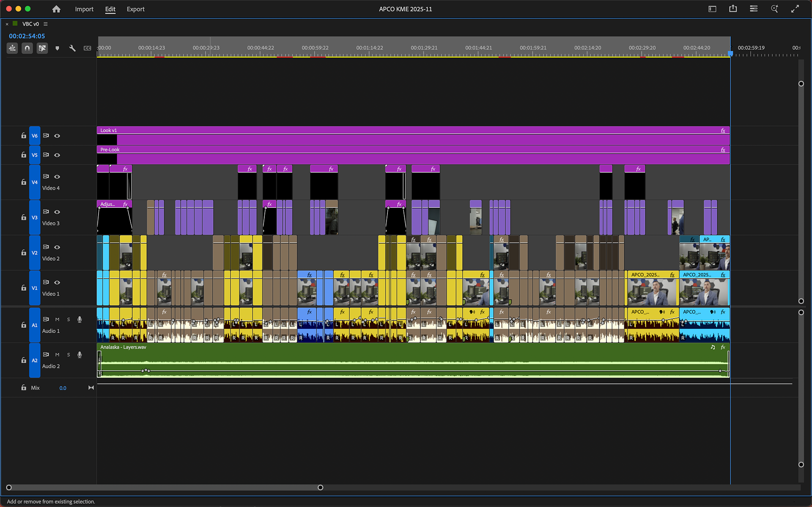Click the captions CC track icon
812x507 pixels.
click(x=87, y=48)
